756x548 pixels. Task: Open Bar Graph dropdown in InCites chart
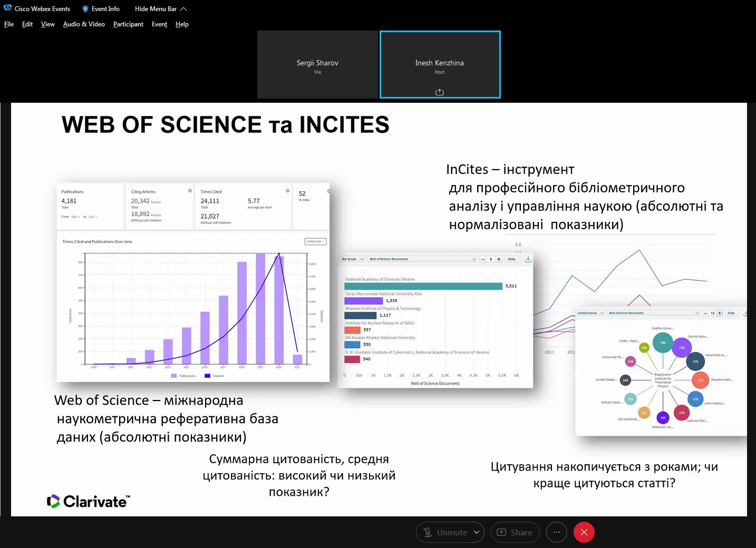[x=352, y=259]
